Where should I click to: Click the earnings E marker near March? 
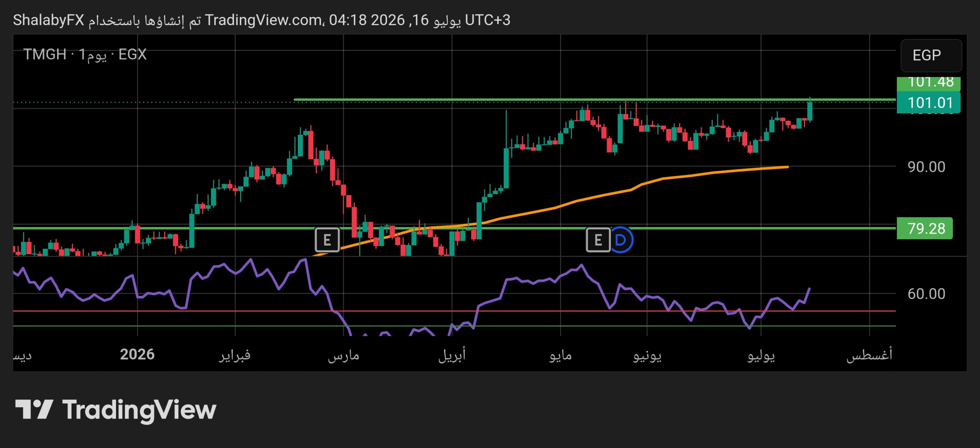tap(327, 240)
